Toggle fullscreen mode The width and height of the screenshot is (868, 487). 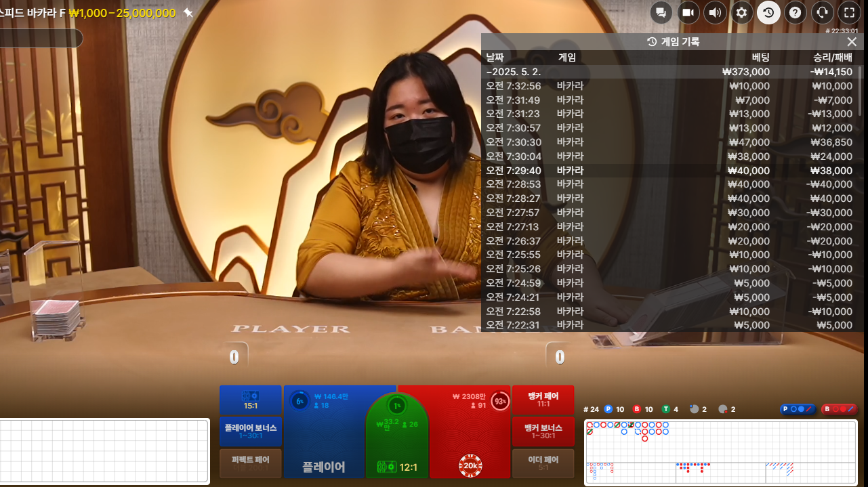click(x=849, y=12)
